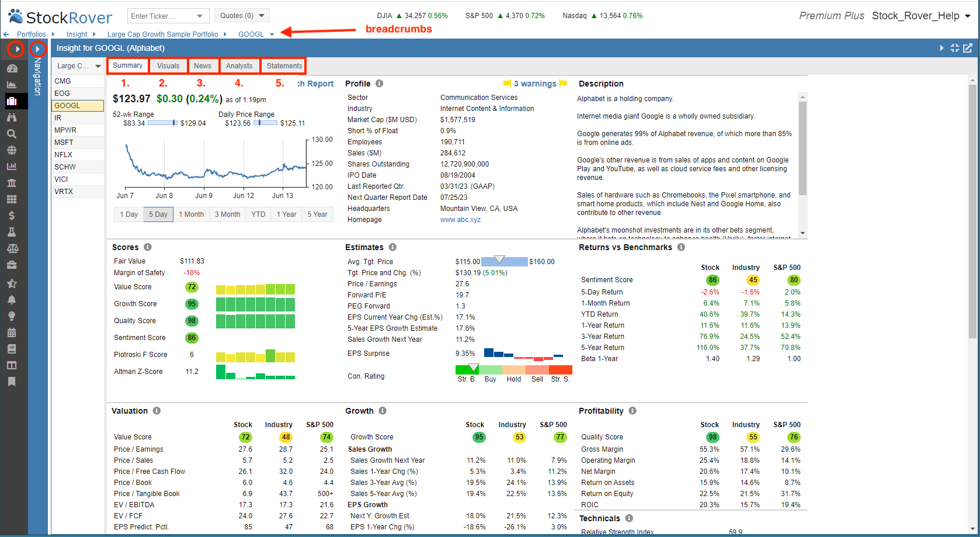Switch to the Analysts tab
The image size is (980, 537).
point(239,66)
